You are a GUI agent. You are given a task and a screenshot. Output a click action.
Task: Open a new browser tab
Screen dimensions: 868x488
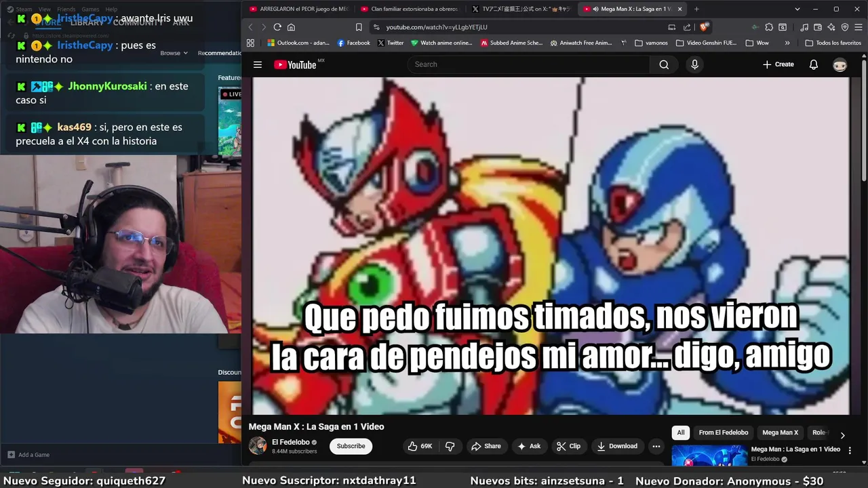[x=696, y=9]
